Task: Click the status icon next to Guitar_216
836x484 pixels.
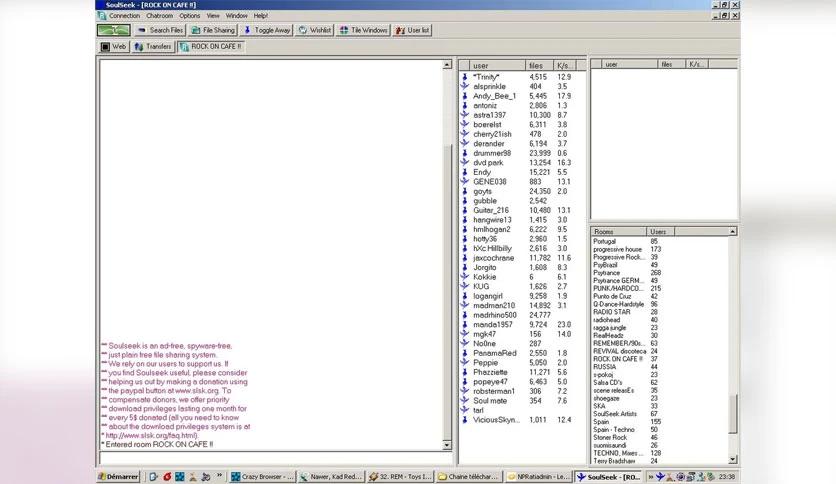Action: pos(464,210)
